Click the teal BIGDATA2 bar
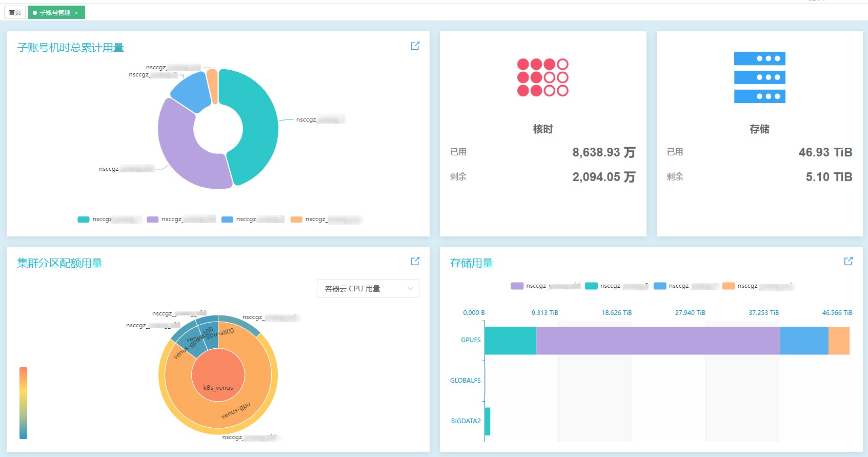868x457 pixels. [x=487, y=421]
